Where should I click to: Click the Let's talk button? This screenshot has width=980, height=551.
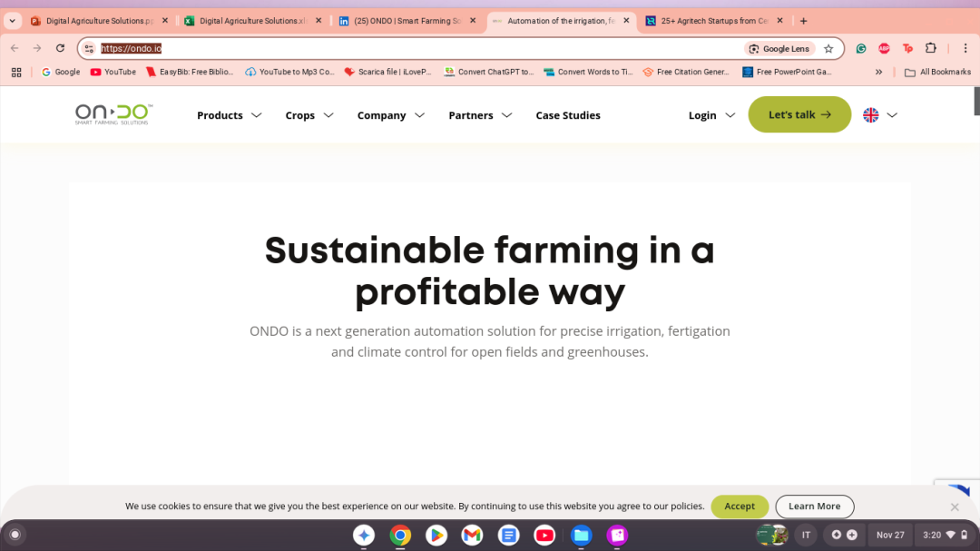click(799, 114)
